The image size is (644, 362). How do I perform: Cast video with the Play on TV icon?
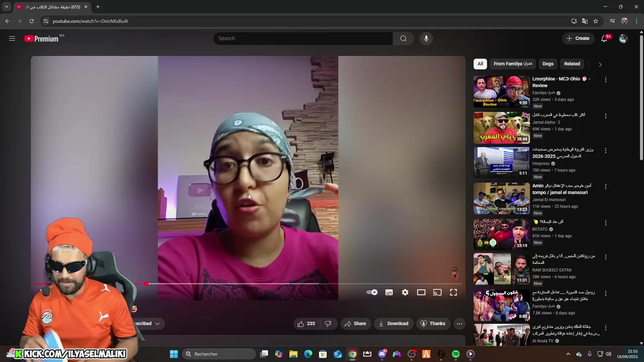click(x=437, y=292)
